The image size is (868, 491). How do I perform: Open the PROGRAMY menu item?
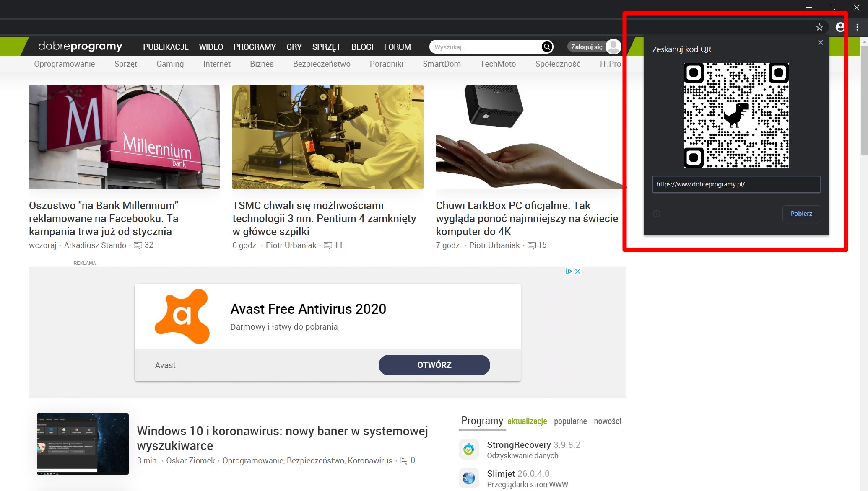pos(255,47)
